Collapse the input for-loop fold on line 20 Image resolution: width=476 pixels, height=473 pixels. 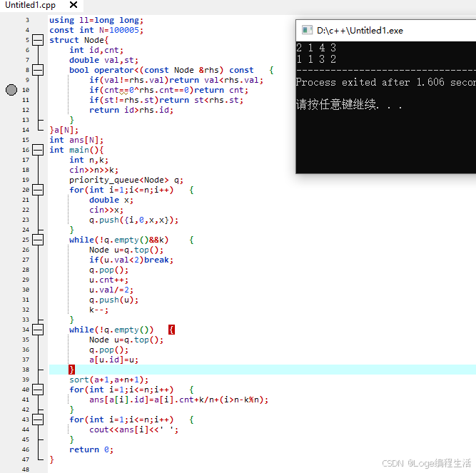coord(38,190)
